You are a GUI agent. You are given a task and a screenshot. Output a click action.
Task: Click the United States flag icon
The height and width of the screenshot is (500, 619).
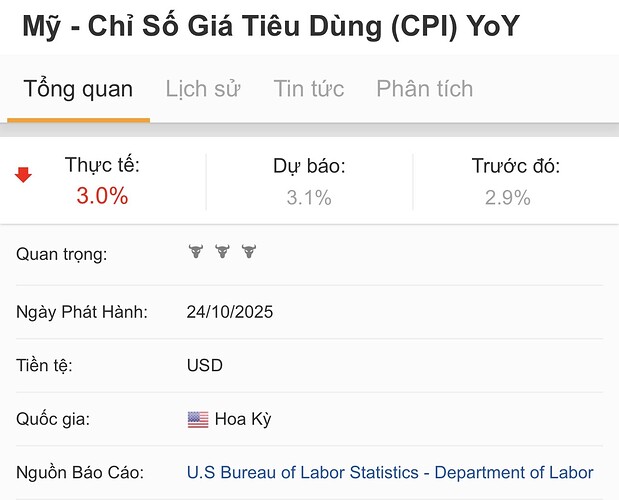click(x=198, y=419)
